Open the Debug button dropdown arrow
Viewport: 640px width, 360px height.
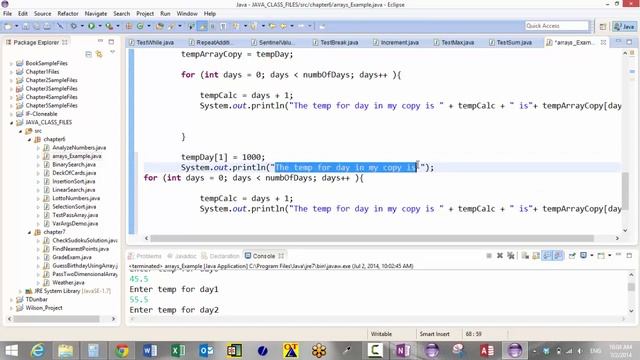(82, 26)
